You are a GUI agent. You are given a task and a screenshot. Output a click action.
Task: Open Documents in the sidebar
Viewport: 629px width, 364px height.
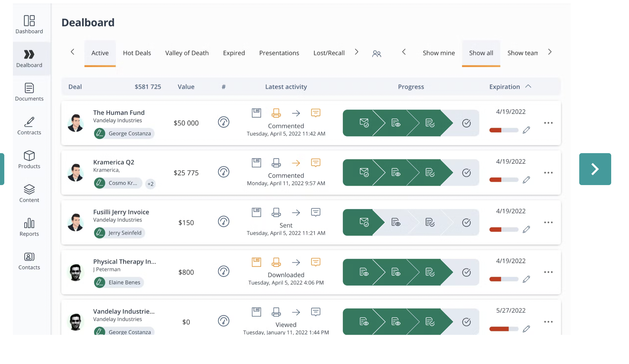coord(29,92)
